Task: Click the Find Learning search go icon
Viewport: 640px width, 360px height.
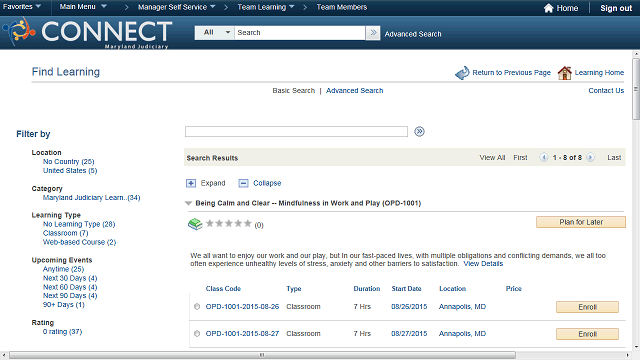Action: 419,131
